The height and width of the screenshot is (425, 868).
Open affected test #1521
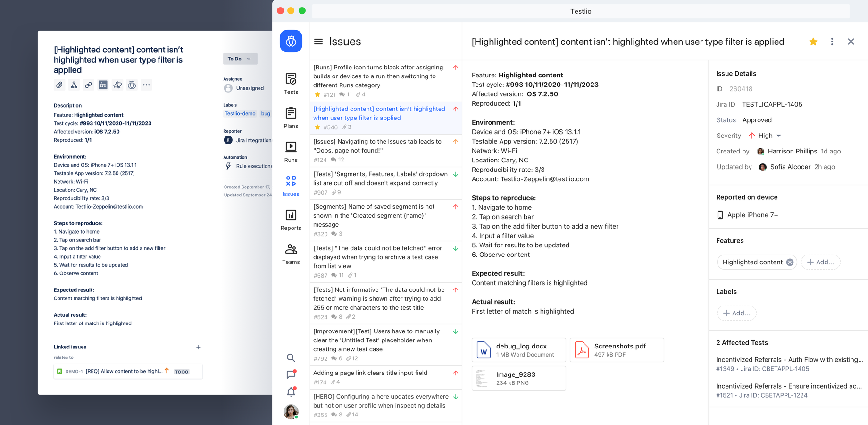[x=789, y=391]
